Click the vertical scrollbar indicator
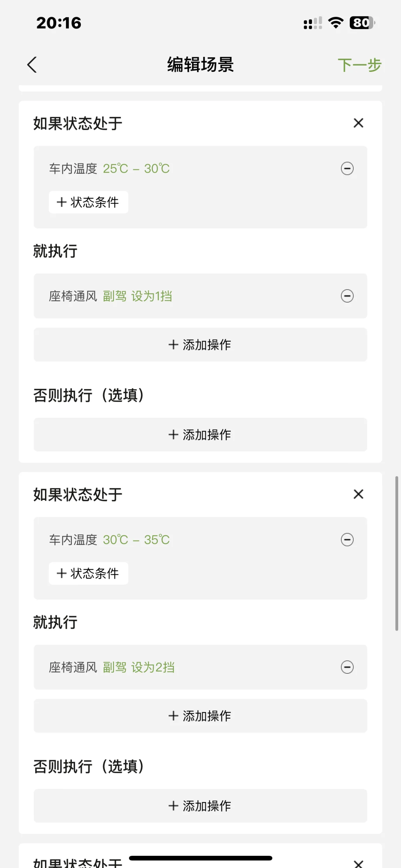The height and width of the screenshot is (868, 401). (396, 553)
